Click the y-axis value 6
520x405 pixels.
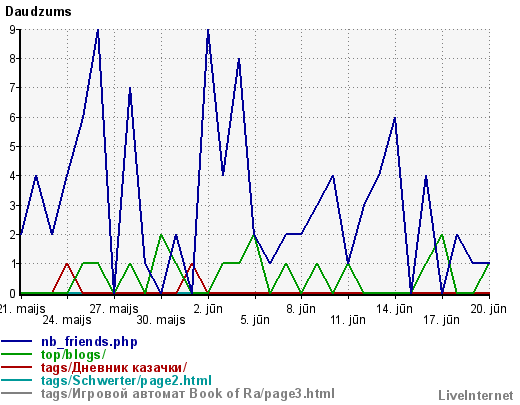pos(13,117)
